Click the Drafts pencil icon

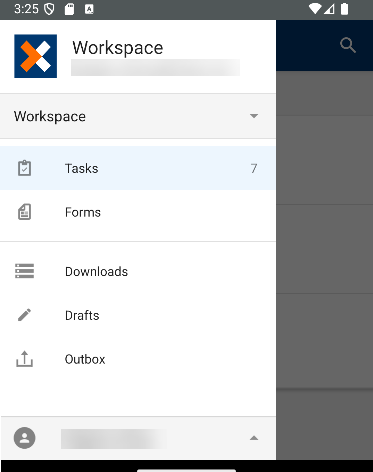pos(24,315)
